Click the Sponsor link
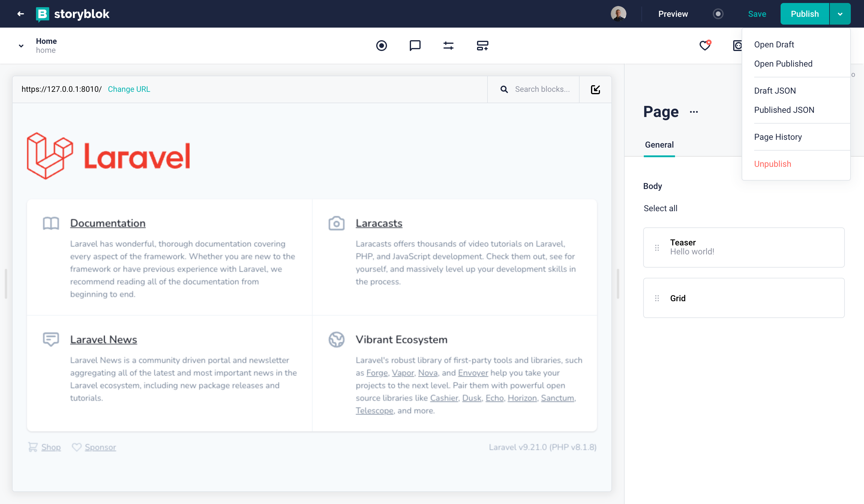This screenshot has width=864, height=504. click(100, 447)
